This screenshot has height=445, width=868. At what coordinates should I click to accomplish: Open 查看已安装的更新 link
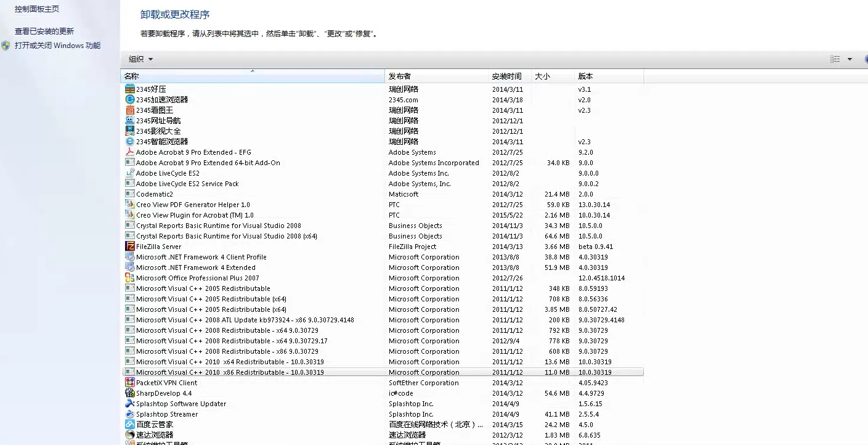[x=44, y=31]
